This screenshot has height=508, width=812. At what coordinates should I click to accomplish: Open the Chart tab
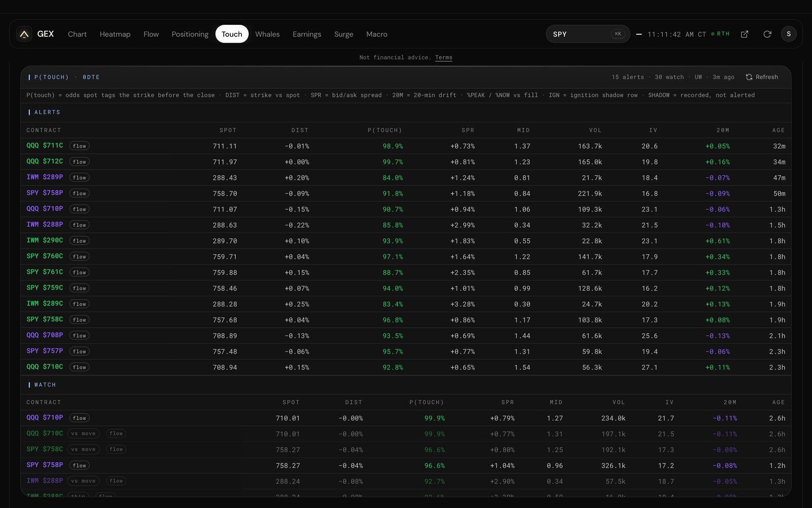(77, 34)
